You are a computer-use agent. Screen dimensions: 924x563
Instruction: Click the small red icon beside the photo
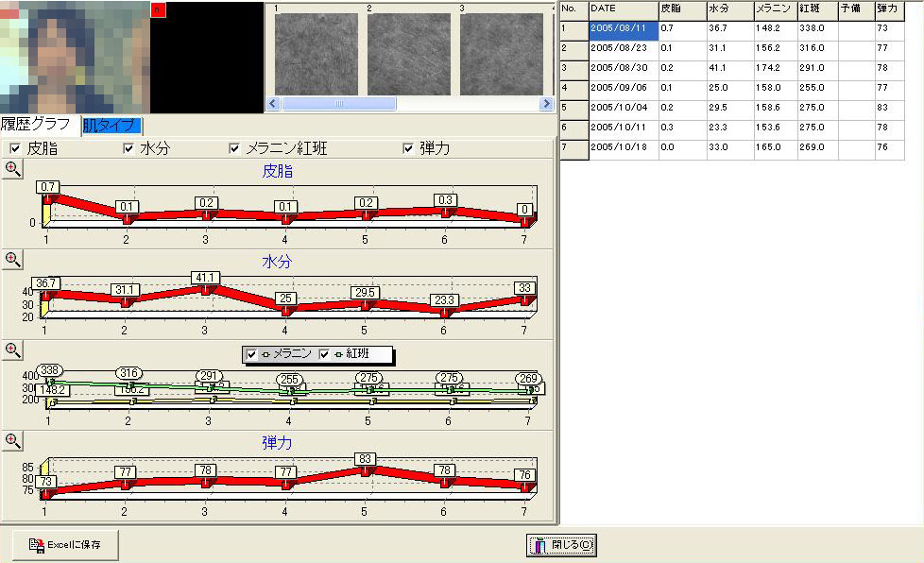point(157,9)
